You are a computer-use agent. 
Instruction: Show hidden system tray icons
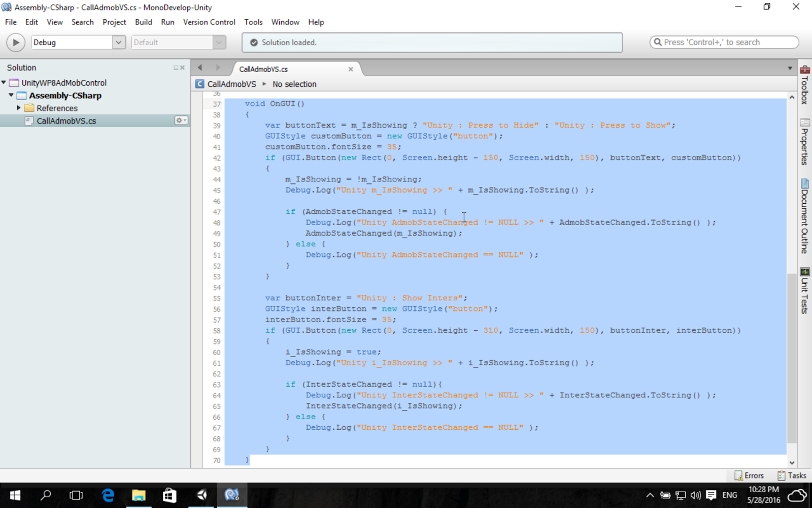point(650,495)
